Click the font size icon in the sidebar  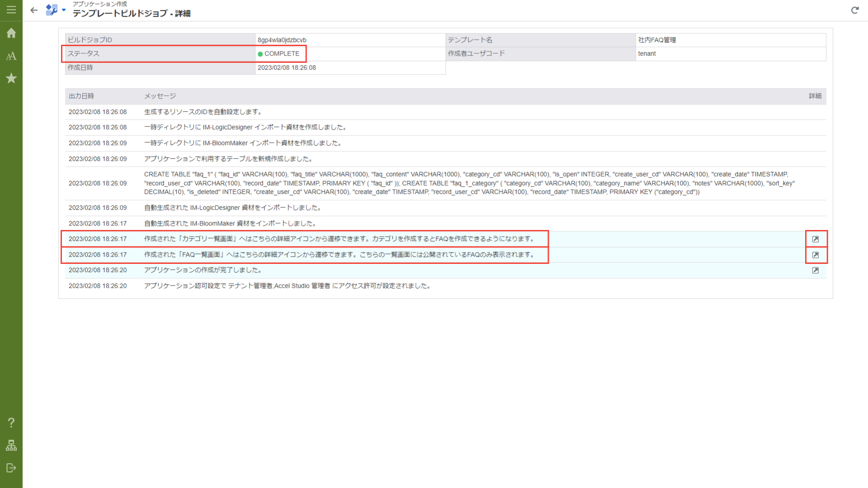[11, 56]
